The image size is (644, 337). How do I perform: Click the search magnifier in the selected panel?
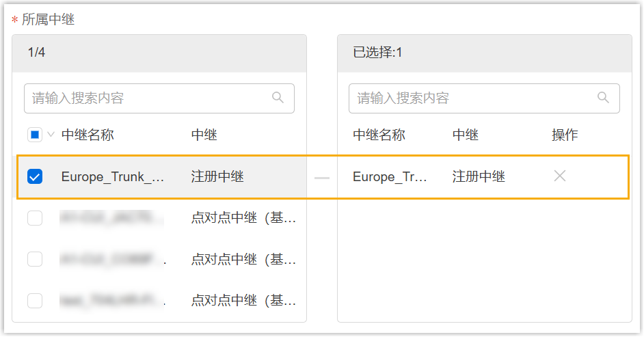(603, 98)
